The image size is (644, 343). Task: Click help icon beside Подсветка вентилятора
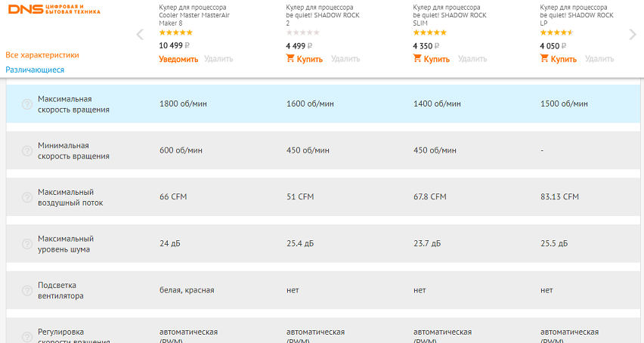click(27, 290)
